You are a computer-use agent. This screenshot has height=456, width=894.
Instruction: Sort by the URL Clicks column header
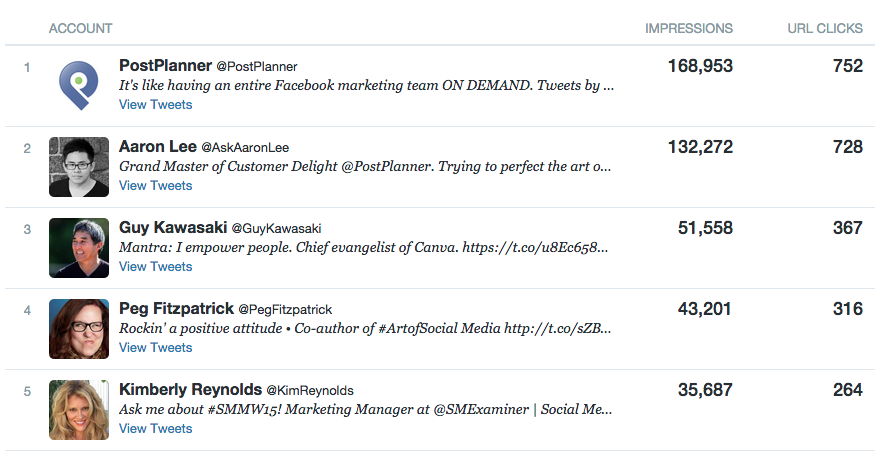[825, 28]
